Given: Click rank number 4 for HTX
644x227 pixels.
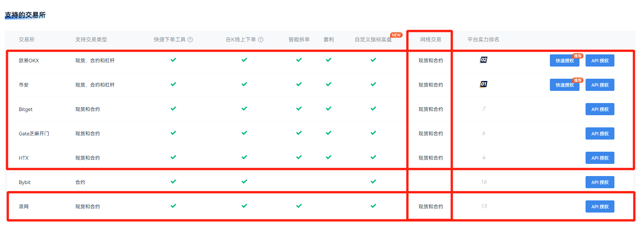Looking at the screenshot, I should tap(484, 157).
